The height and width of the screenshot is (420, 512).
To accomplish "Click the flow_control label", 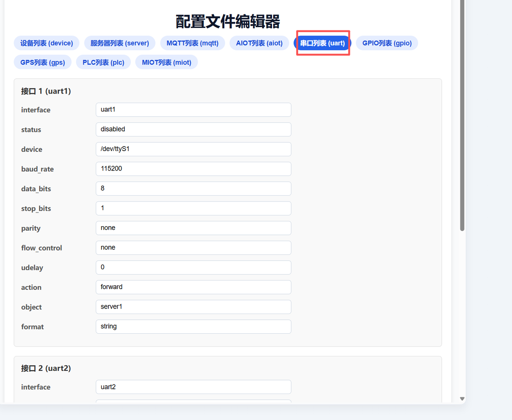I will tap(42, 248).
